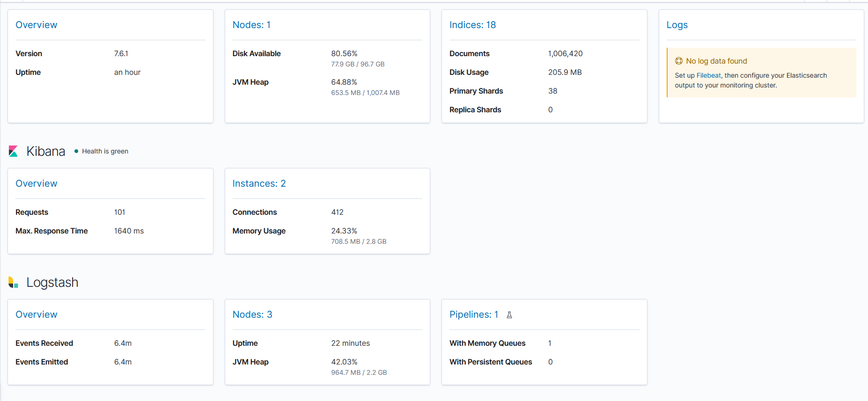Click the "Health is green" status text
This screenshot has height=401, width=868.
pyautogui.click(x=105, y=151)
